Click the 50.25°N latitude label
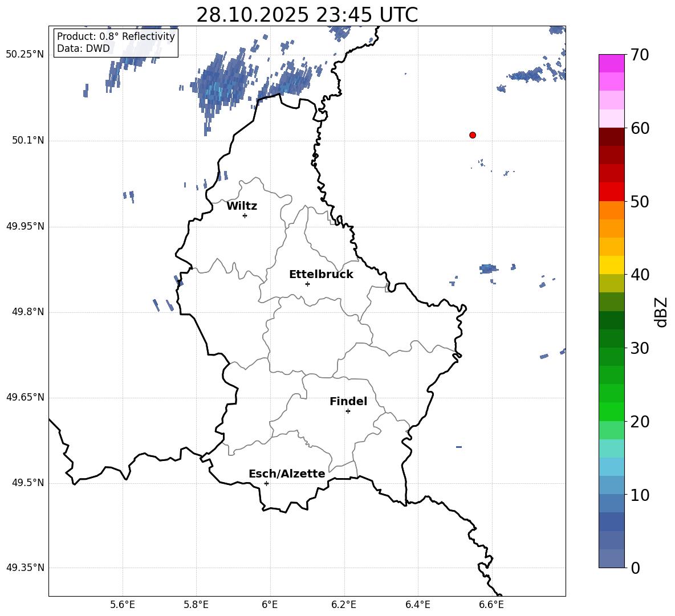675x616 pixels. point(25,55)
